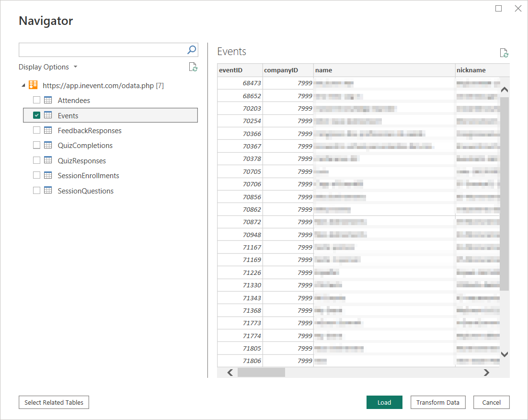Check the Attendees checkbox
The image size is (528, 420).
pyautogui.click(x=37, y=100)
